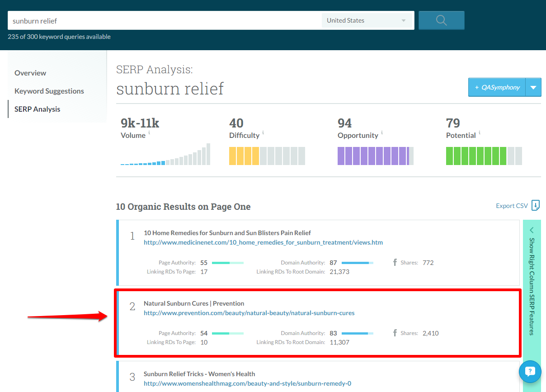Click the Difficulty score bar indicator
This screenshot has width=546, height=392.
tap(267, 156)
